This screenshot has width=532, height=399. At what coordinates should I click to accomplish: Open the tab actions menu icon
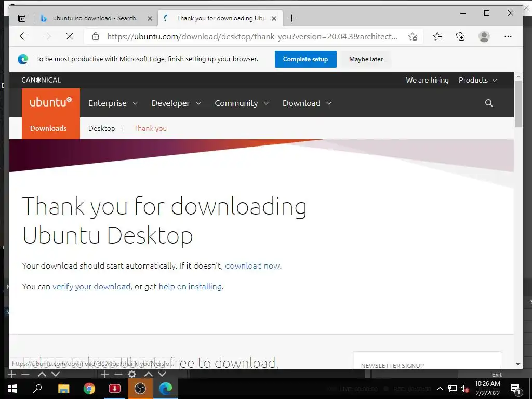coord(22,18)
